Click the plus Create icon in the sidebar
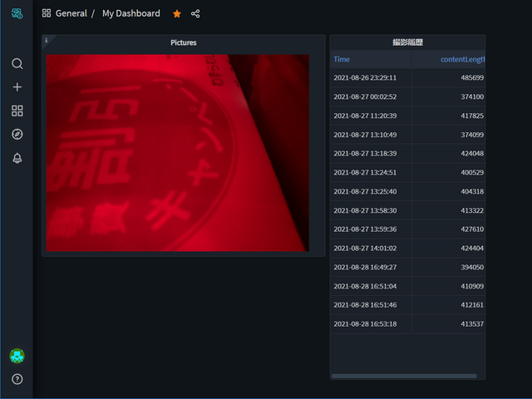Image resolution: width=532 pixels, height=399 pixels. click(17, 87)
